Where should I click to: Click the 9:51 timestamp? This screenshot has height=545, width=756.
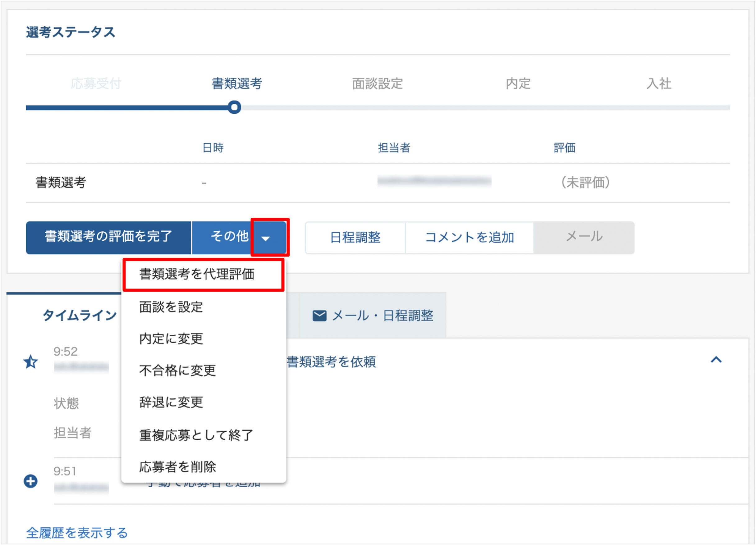(x=65, y=471)
